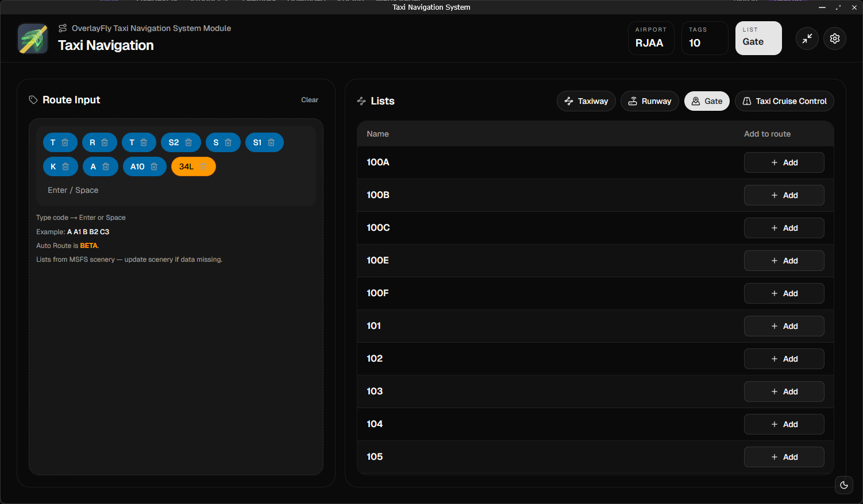Click the module route icon beside OverlayFly
The width and height of the screenshot is (863, 504).
63,28
